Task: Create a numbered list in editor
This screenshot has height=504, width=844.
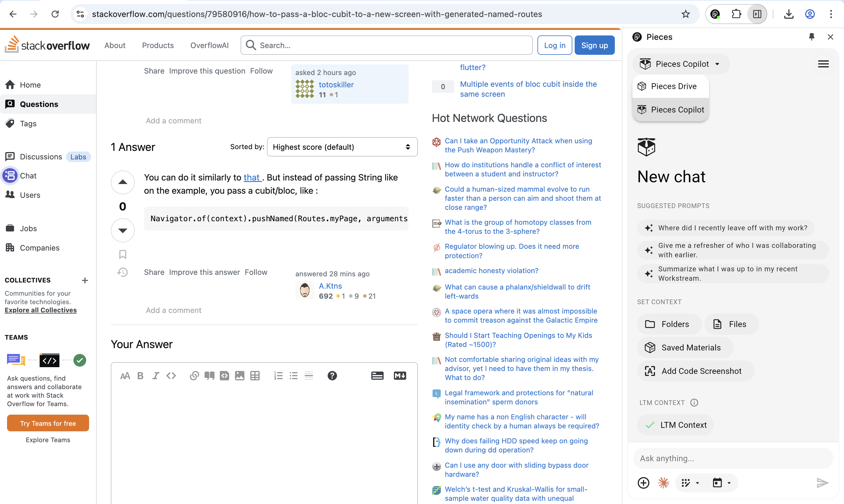Action: coord(278,376)
